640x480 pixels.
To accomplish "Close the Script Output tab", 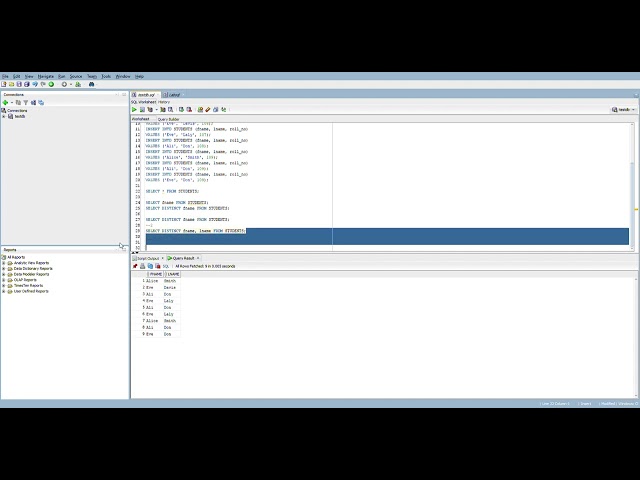I will [162, 258].
